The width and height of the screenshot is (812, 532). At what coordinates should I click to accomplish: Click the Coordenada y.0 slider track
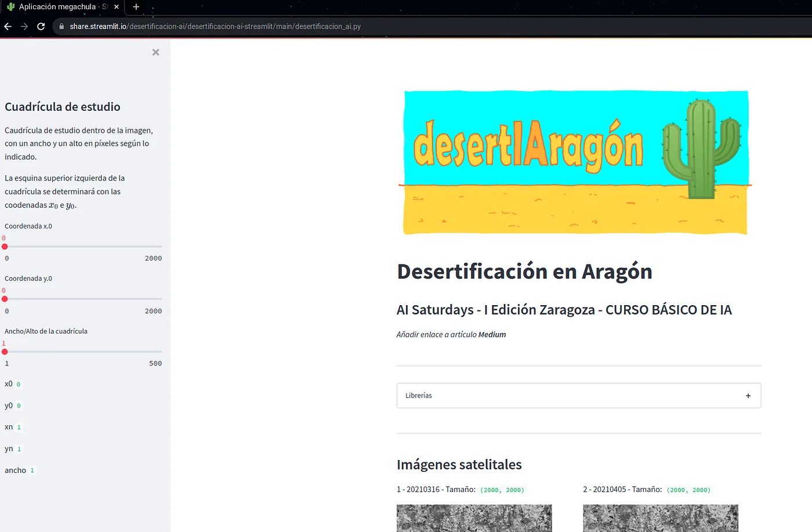(x=84, y=299)
